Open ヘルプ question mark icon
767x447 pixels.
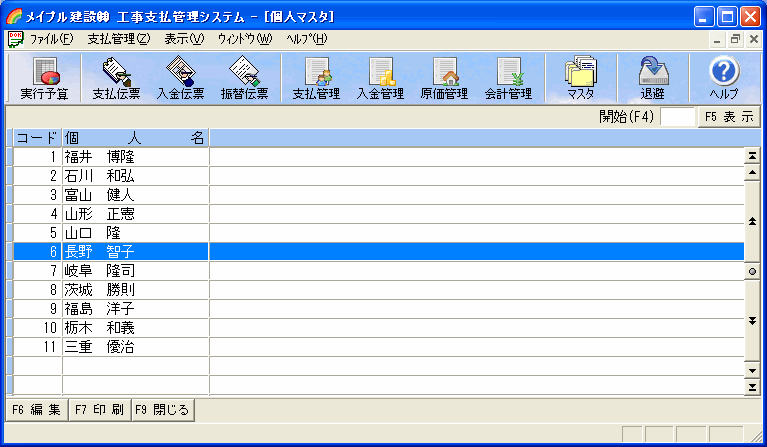(724, 78)
